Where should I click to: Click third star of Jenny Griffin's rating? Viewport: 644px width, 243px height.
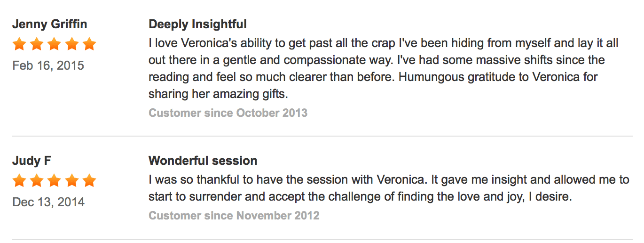(x=54, y=45)
